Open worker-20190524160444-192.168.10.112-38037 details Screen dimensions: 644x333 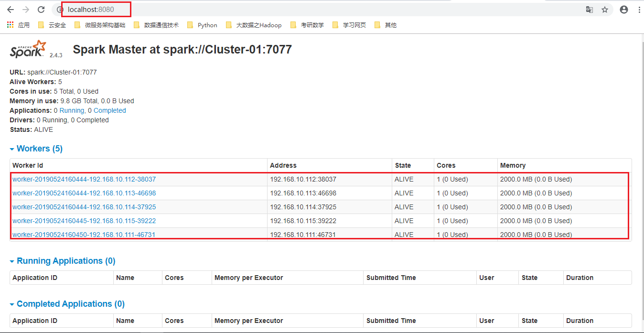(84, 179)
